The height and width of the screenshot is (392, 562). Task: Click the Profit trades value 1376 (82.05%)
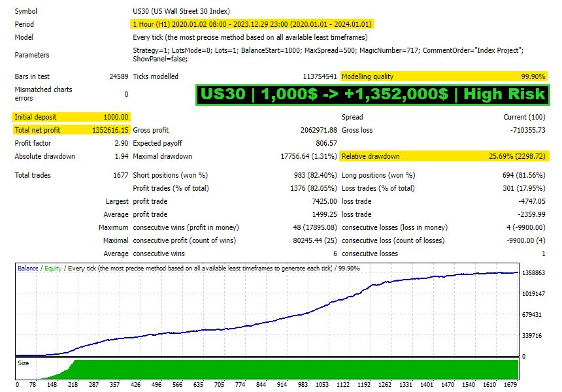(314, 188)
